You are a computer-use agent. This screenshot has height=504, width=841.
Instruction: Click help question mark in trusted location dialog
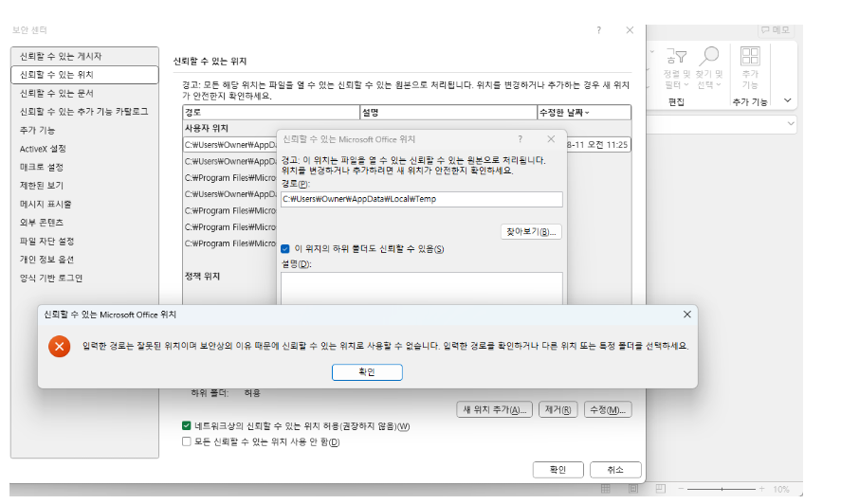pyautogui.click(x=520, y=139)
